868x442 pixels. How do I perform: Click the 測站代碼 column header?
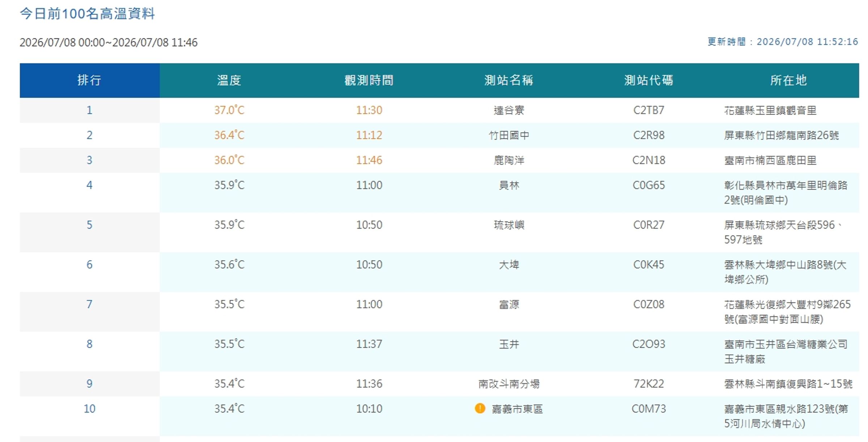[648, 80]
